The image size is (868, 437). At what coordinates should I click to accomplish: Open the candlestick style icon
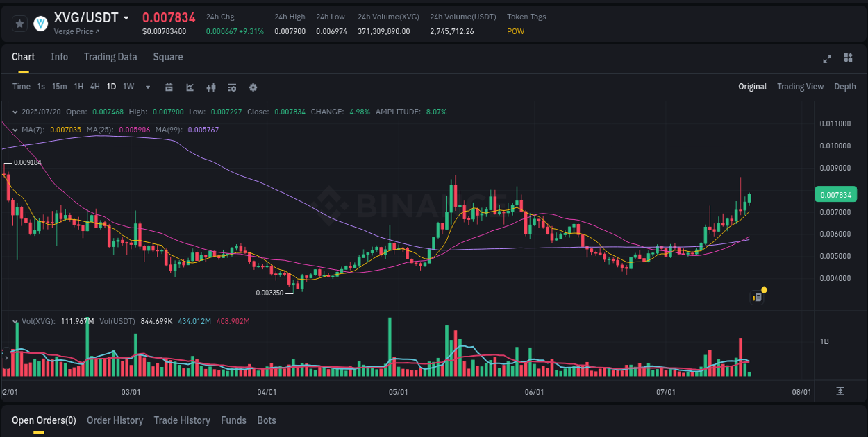click(211, 87)
